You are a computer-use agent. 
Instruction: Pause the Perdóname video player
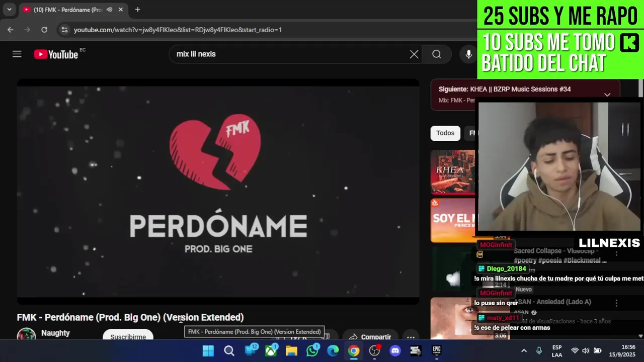point(218,191)
